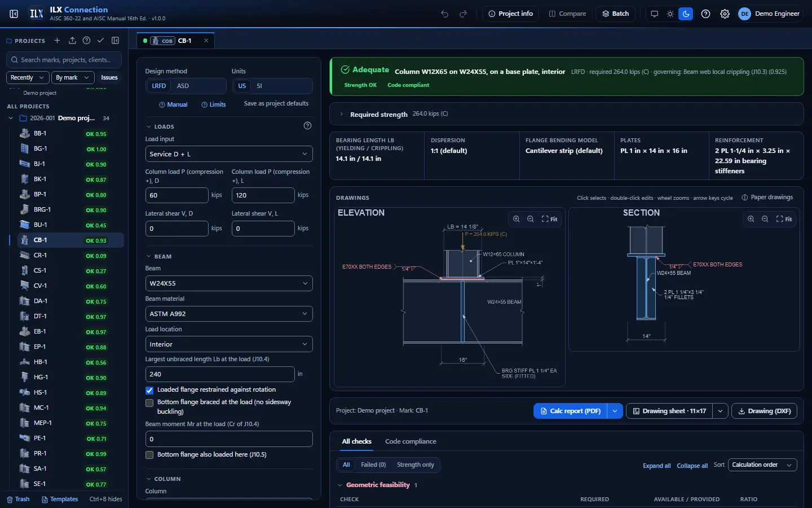This screenshot has height=508, width=812.
Task: Click the Drawing (DXF) export button
Action: point(764,411)
